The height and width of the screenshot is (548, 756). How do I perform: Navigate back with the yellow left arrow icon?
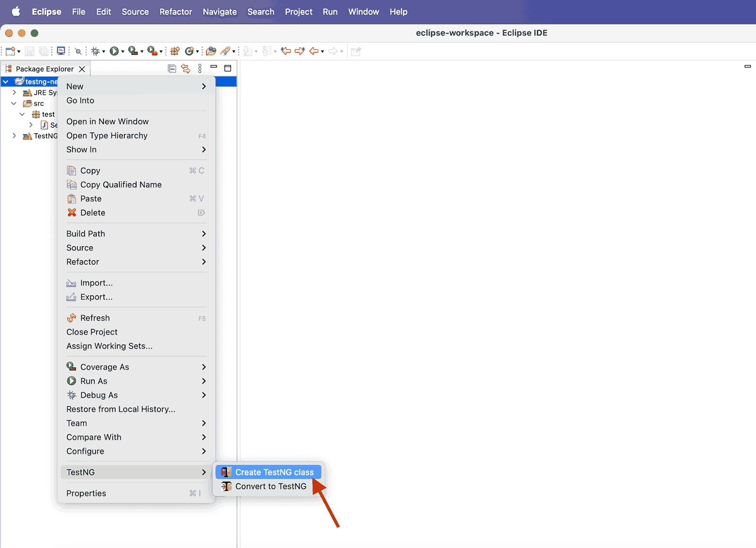coord(313,51)
